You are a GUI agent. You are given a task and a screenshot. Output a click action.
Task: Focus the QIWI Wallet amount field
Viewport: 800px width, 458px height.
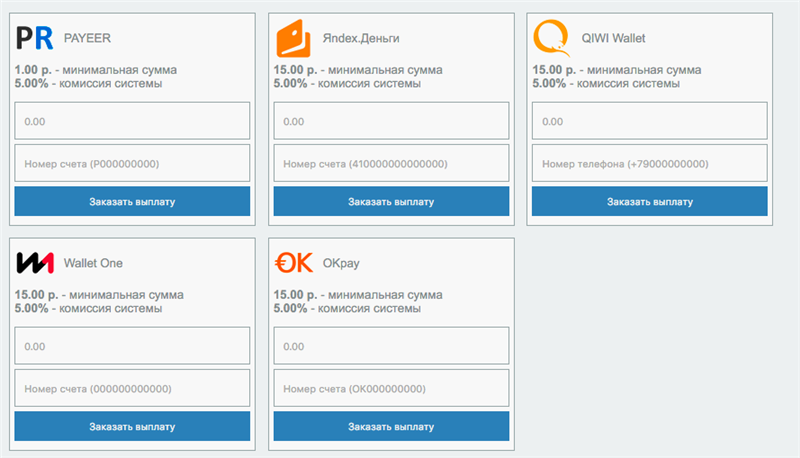(x=649, y=122)
